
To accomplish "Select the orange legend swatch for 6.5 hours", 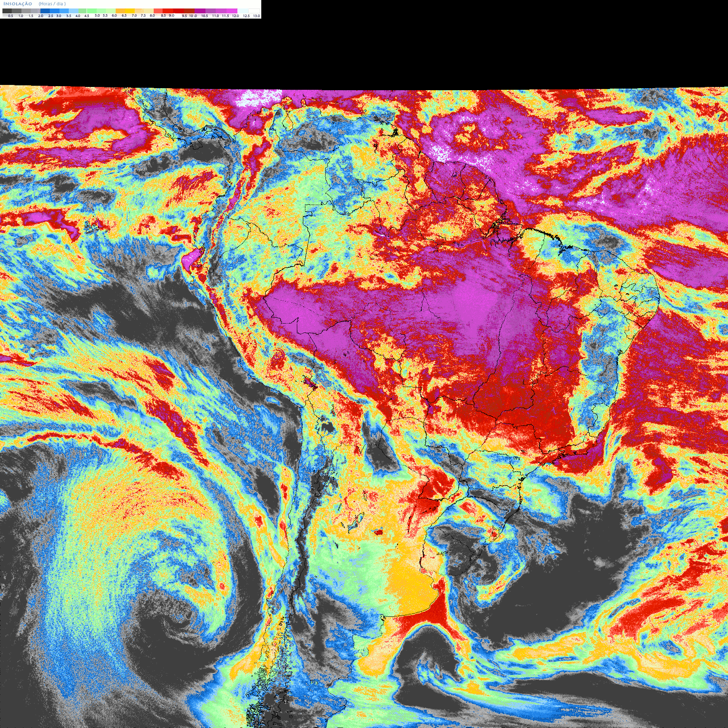I will click(120, 11).
